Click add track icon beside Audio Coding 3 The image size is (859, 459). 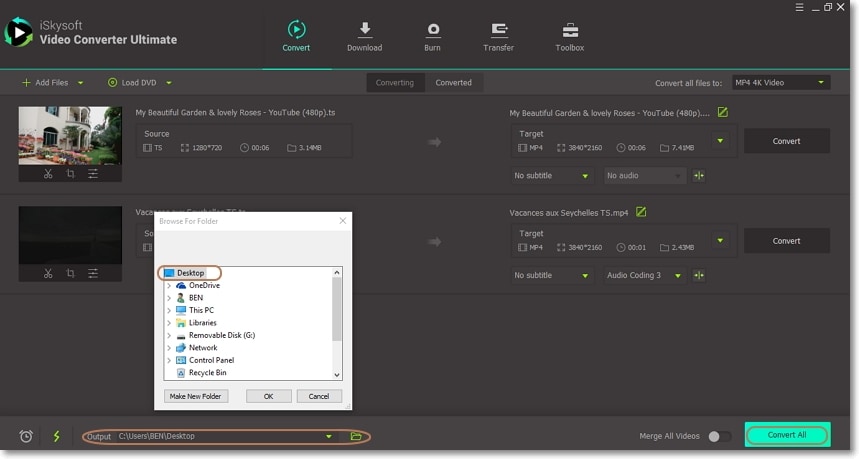699,276
